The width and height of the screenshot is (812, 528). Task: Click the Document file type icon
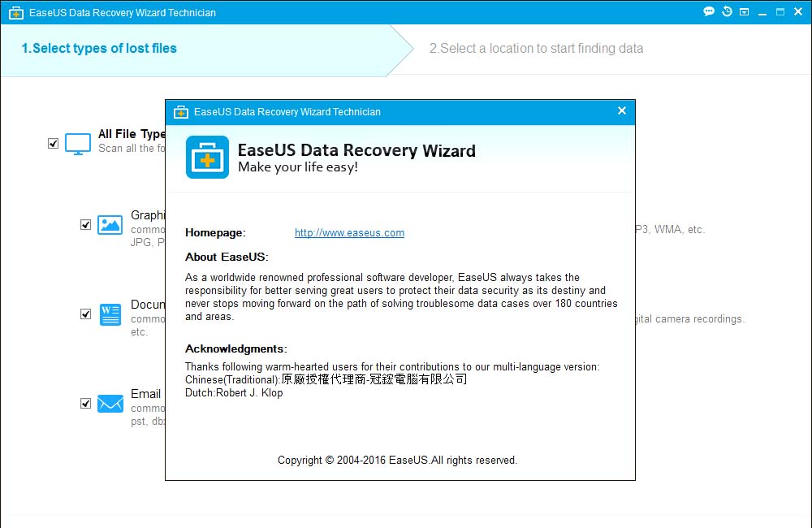[x=110, y=314]
